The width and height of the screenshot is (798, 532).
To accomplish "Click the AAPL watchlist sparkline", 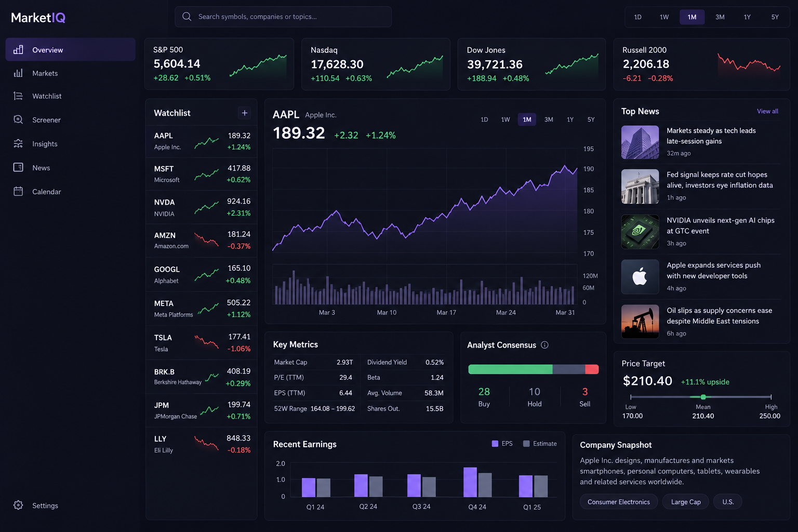I will point(207,142).
